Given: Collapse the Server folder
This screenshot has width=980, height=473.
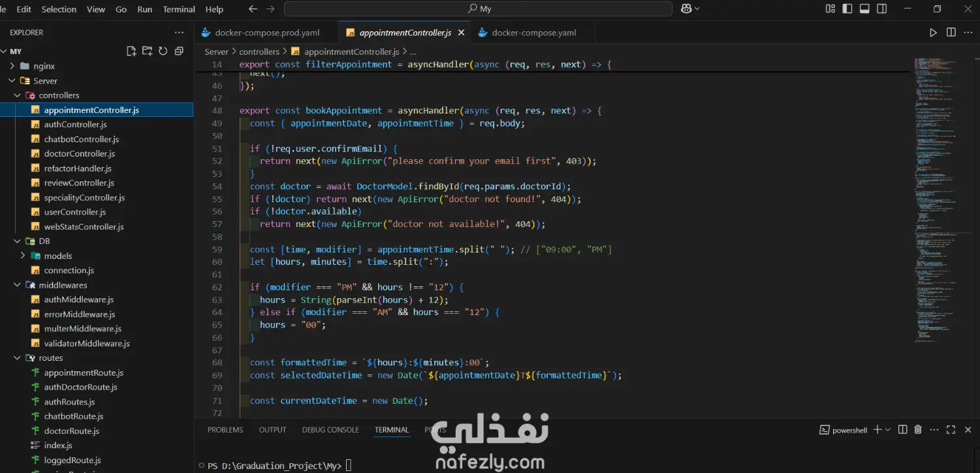Looking at the screenshot, I should (12, 81).
